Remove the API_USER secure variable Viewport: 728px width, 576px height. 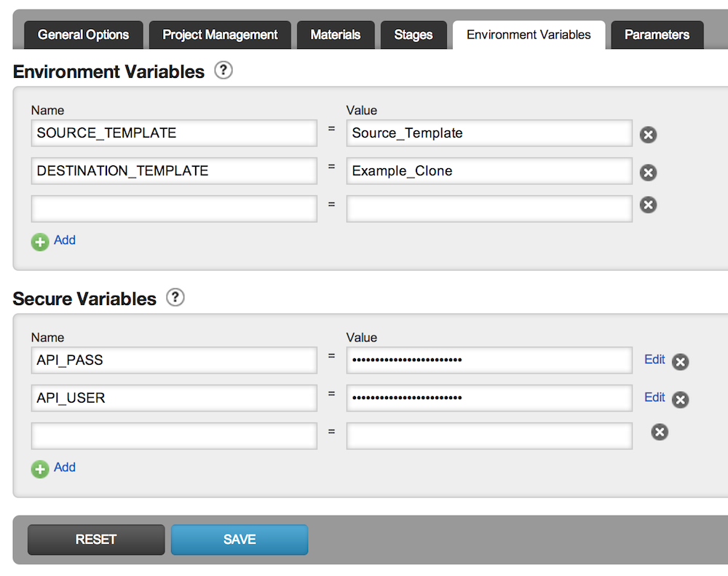click(x=680, y=400)
